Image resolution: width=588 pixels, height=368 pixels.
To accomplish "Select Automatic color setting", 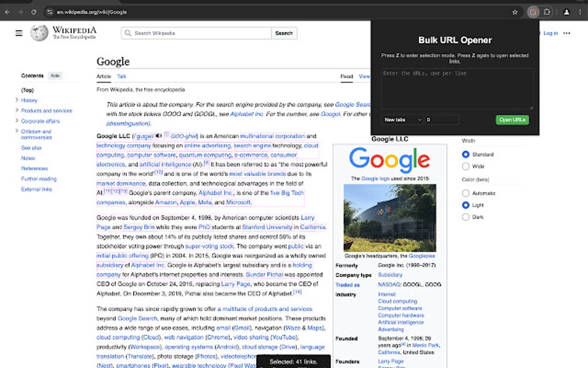I will pos(465,193).
